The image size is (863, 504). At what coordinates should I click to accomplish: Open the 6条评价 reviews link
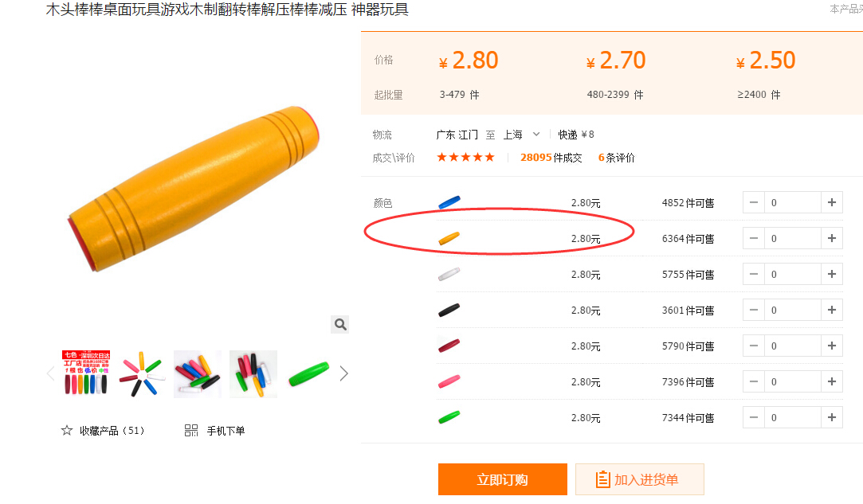point(616,158)
